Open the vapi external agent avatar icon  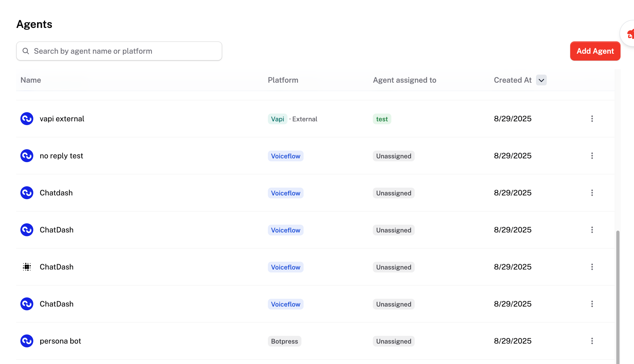(27, 119)
